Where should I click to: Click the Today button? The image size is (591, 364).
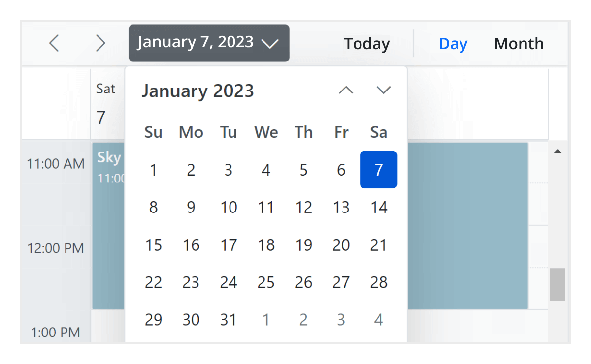click(366, 43)
